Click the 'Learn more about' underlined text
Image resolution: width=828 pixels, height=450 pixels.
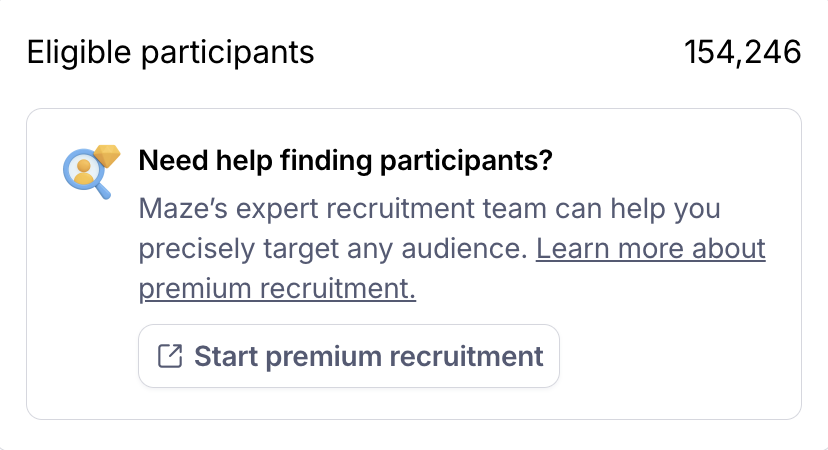pyautogui.click(x=650, y=248)
